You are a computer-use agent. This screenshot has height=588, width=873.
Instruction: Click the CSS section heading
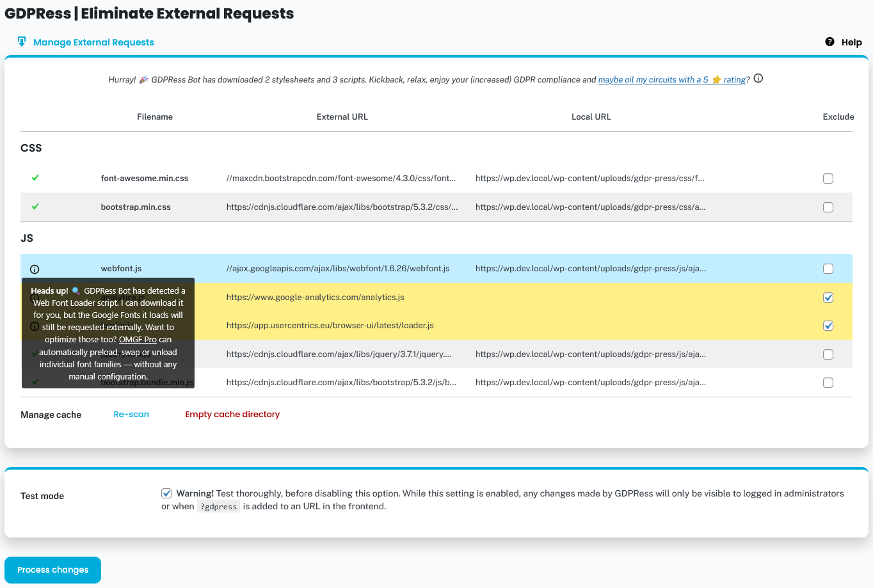[31, 148]
